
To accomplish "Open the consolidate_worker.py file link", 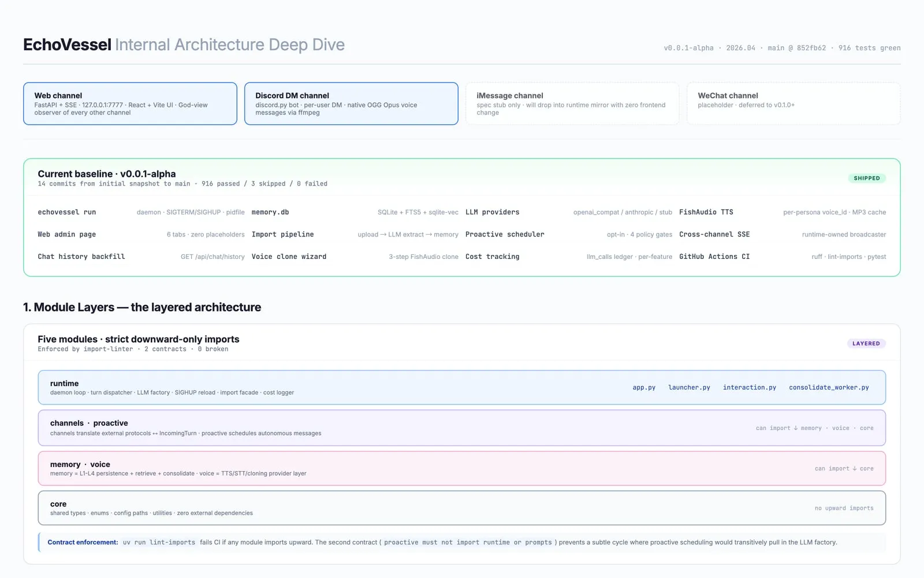I will (x=828, y=387).
